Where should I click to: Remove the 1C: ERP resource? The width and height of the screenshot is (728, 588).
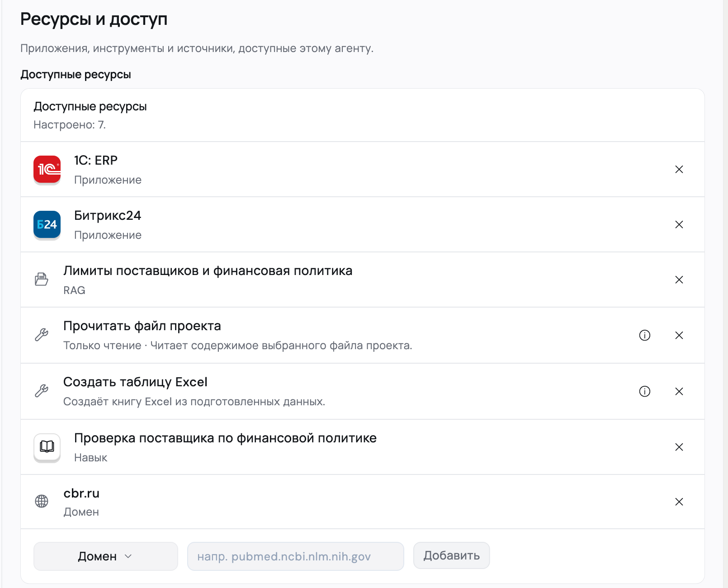pos(679,170)
